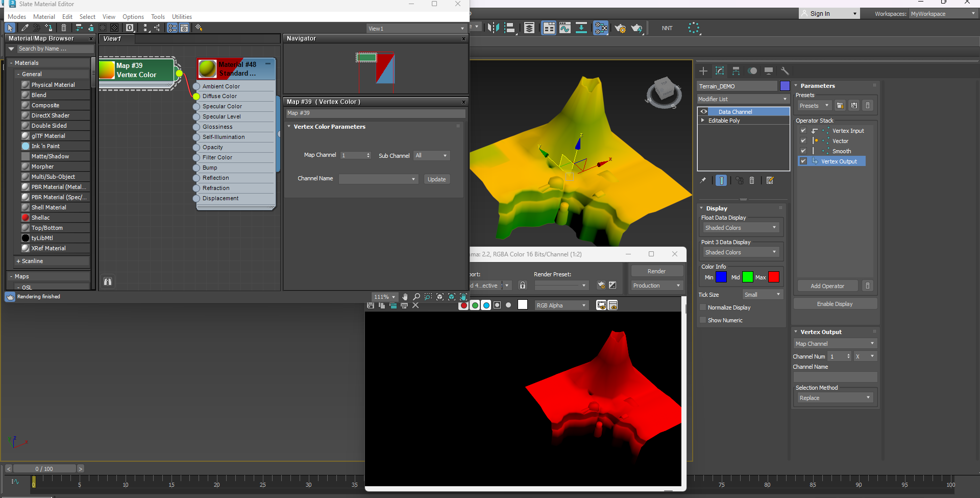Click the Mirror tool in main toolbar
Screen dimensions: 980x498
(x=493, y=28)
